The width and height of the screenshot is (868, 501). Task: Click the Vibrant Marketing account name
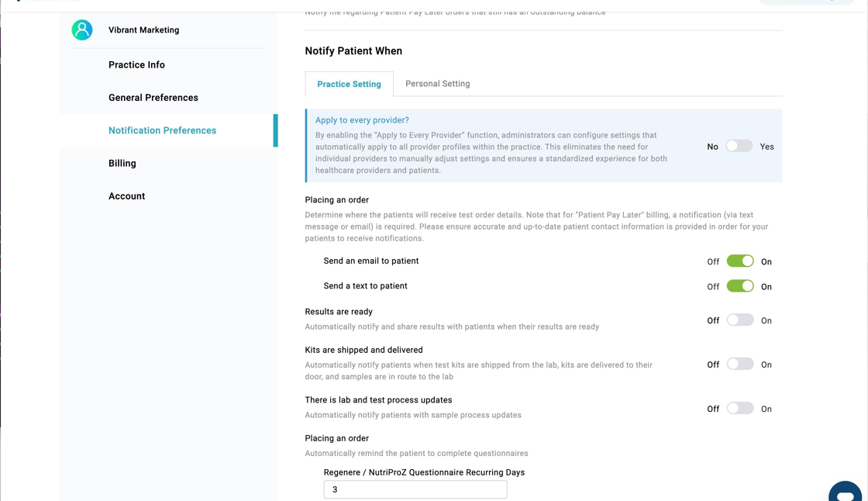143,30
